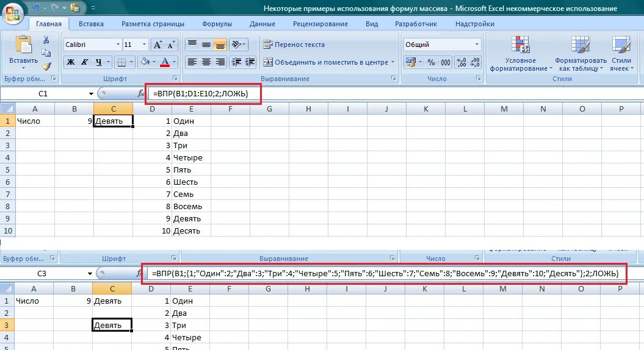Switch to the Разметка страницы tab
This screenshot has width=644, height=350.
point(153,24)
